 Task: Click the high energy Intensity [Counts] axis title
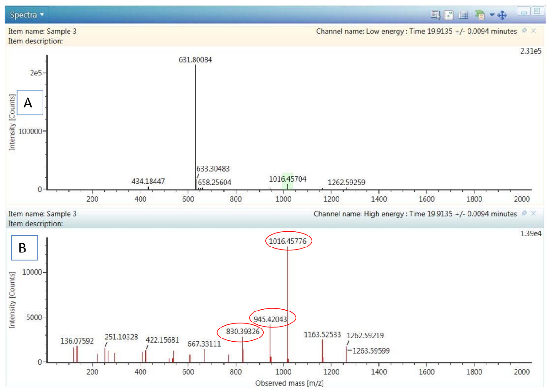(12, 300)
